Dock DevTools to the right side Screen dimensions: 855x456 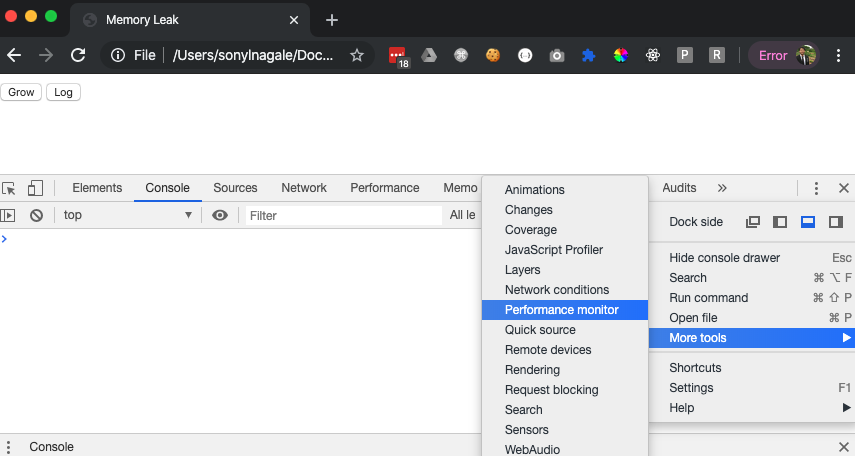click(835, 222)
